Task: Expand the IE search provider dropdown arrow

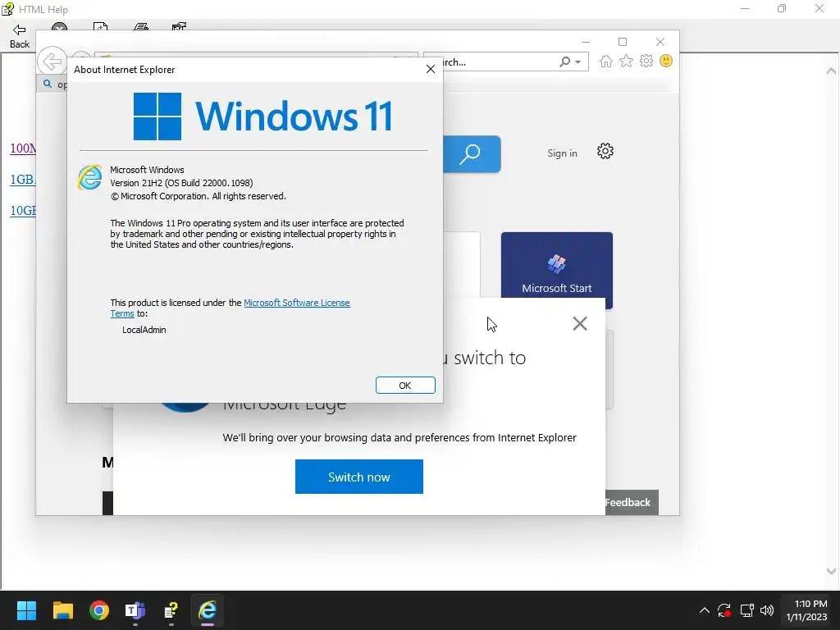Action: (578, 62)
